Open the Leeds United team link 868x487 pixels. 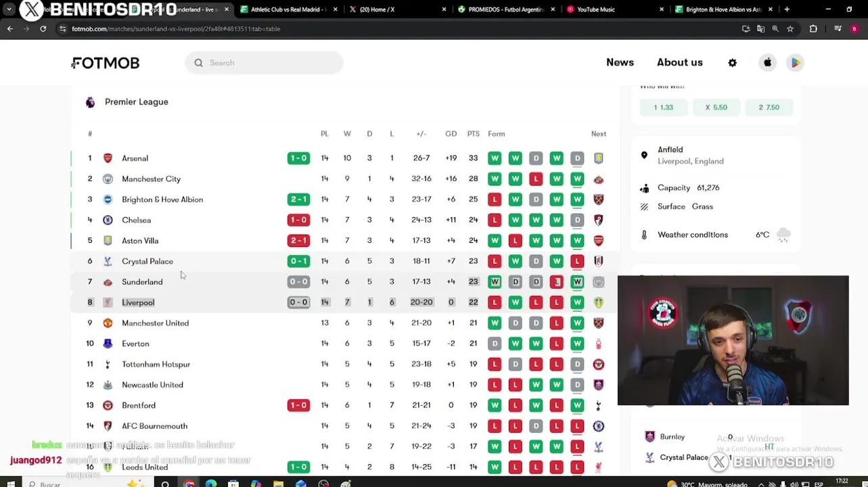point(145,467)
